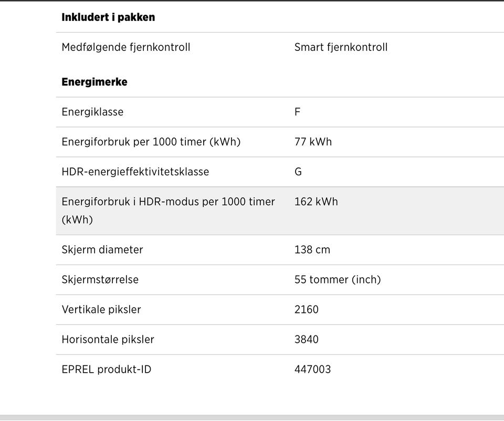Select the 'Medfølgende fjernkontroll' row label

[x=126, y=48]
